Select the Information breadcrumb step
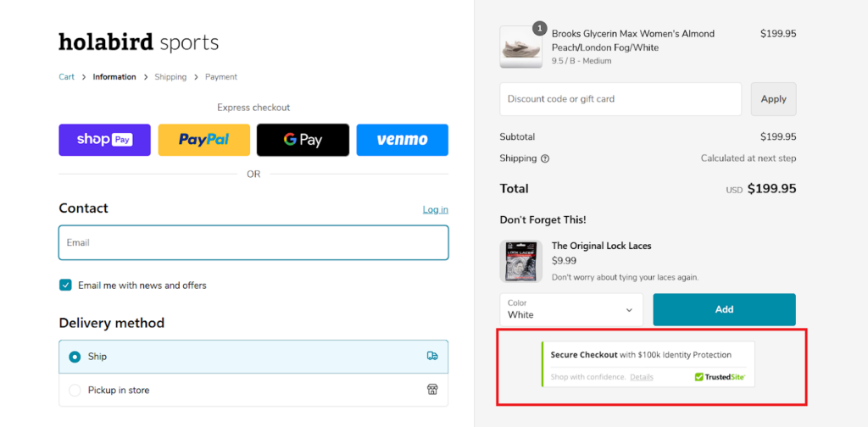868x427 pixels. point(114,77)
